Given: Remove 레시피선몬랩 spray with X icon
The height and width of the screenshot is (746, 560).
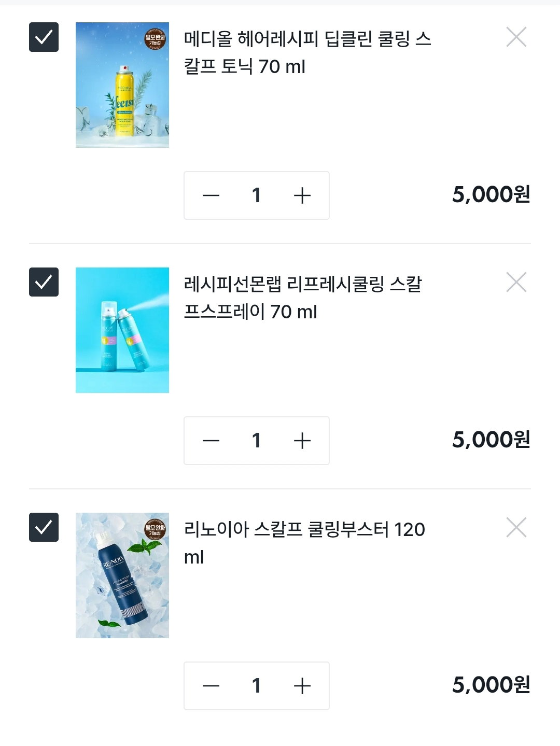Looking at the screenshot, I should coord(516,282).
